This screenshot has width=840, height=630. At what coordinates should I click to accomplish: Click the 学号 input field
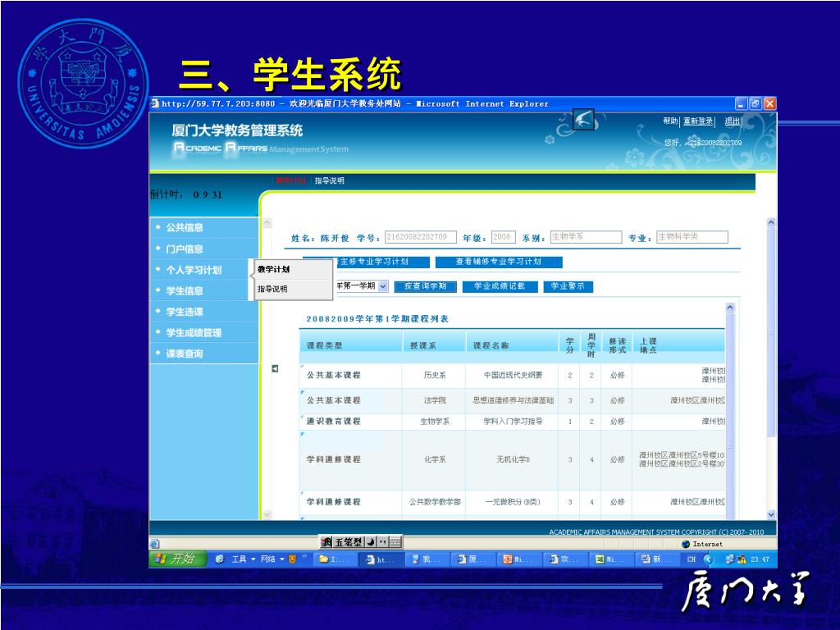coord(421,237)
